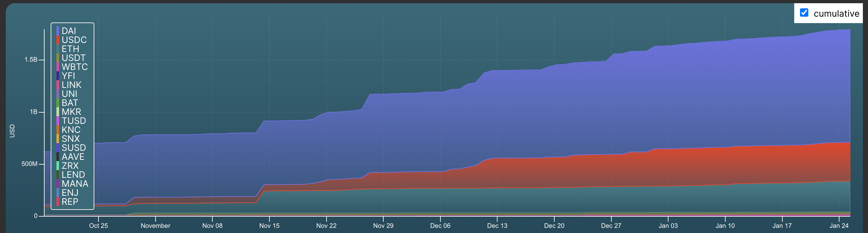This screenshot has width=868, height=233.
Task: Click the 0 y-axis tick label
Action: [x=36, y=216]
